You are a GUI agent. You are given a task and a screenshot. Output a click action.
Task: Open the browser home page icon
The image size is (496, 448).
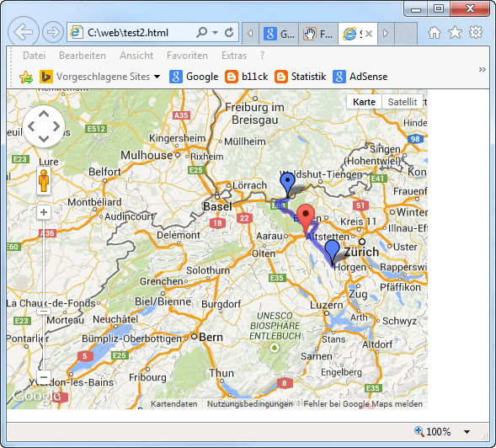435,32
